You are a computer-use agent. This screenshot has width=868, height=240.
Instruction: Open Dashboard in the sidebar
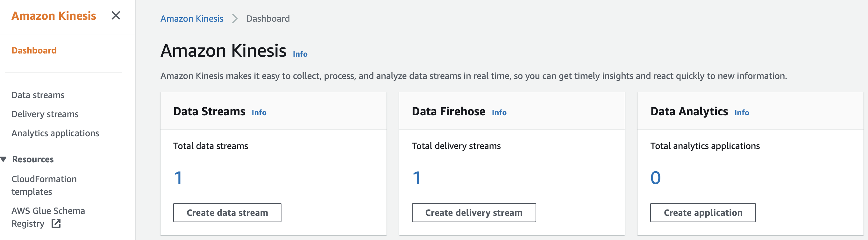[34, 51]
